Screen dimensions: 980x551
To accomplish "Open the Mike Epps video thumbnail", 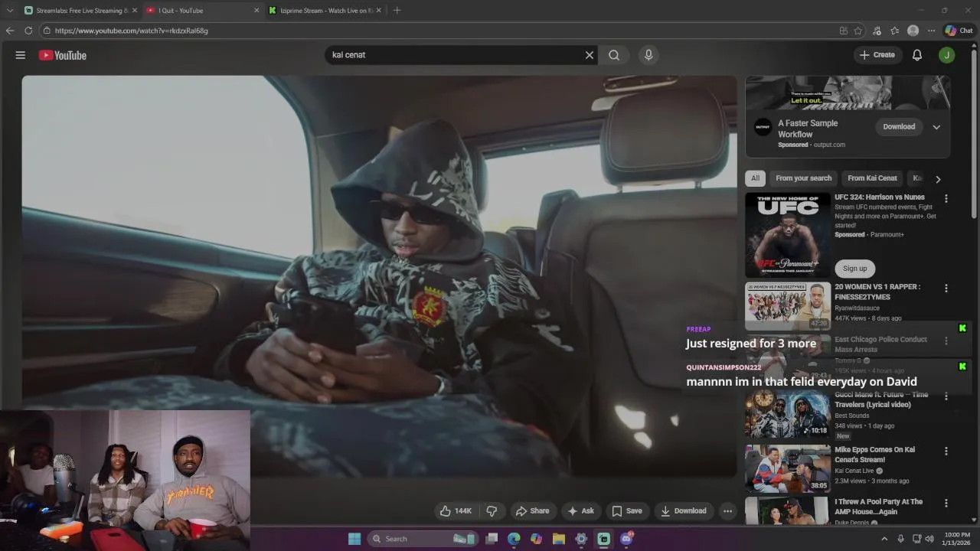I will tap(788, 469).
